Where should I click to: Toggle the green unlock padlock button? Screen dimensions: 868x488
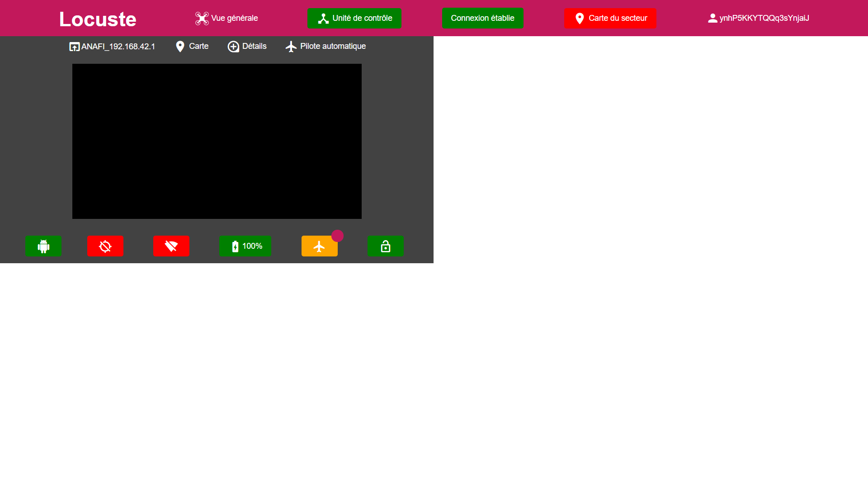(x=386, y=246)
